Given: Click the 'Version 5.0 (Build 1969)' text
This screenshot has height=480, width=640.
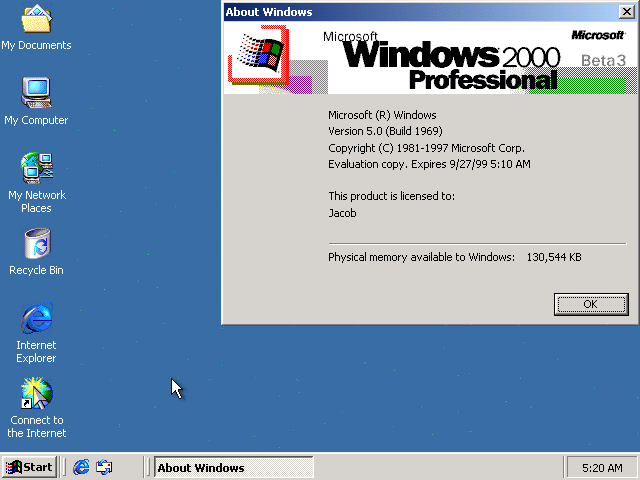Looking at the screenshot, I should pos(385,131).
